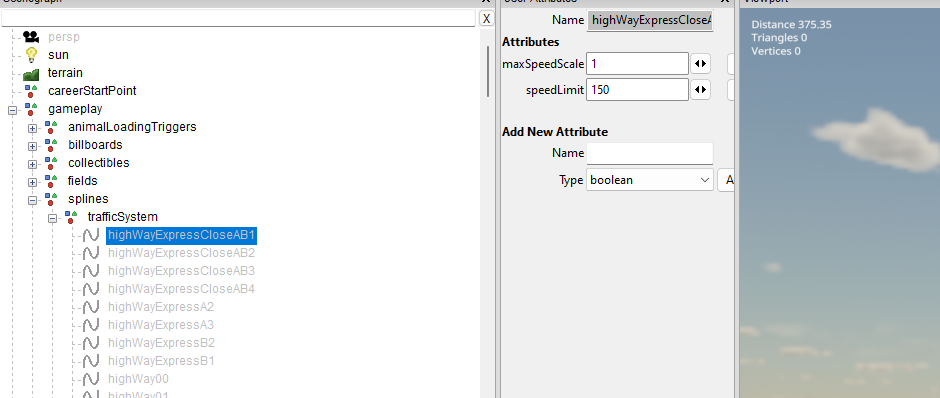Click the collectibles group icon
Screen dimensions: 940x398
51,163
